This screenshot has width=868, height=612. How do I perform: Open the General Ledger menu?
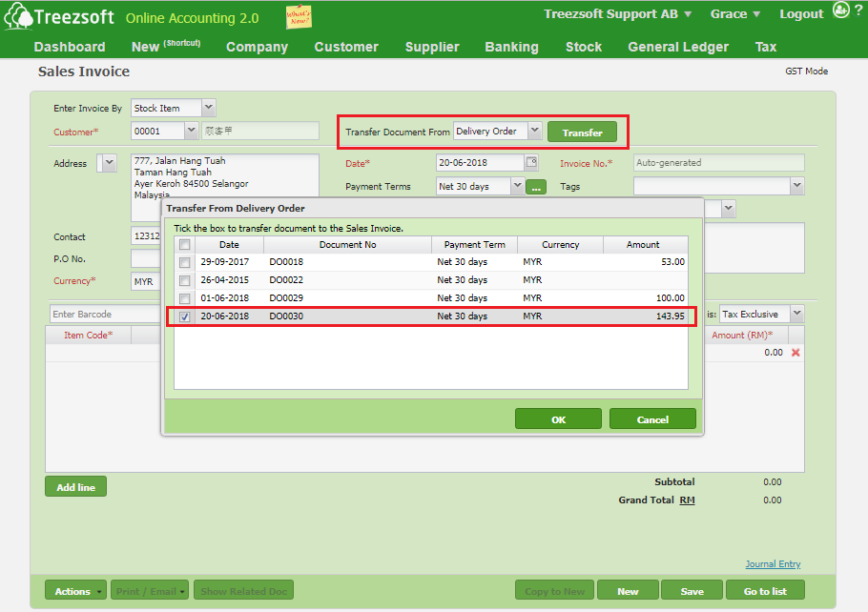click(678, 47)
